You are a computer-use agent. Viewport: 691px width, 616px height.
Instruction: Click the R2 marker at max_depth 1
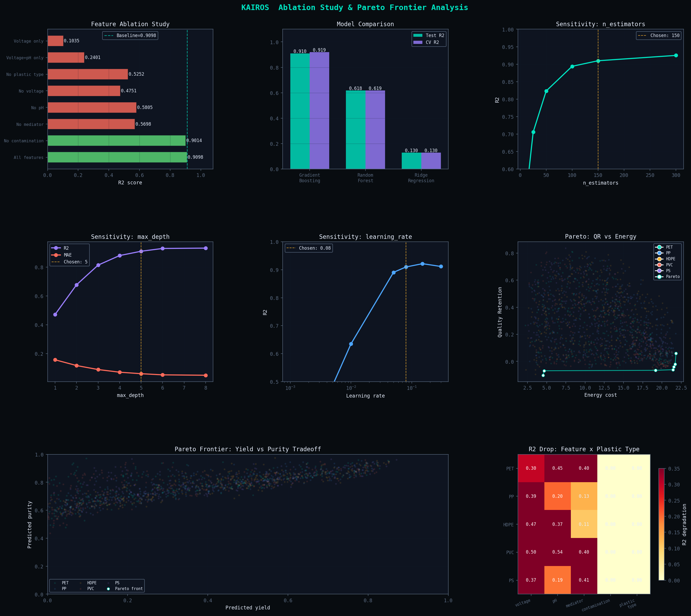(55, 315)
